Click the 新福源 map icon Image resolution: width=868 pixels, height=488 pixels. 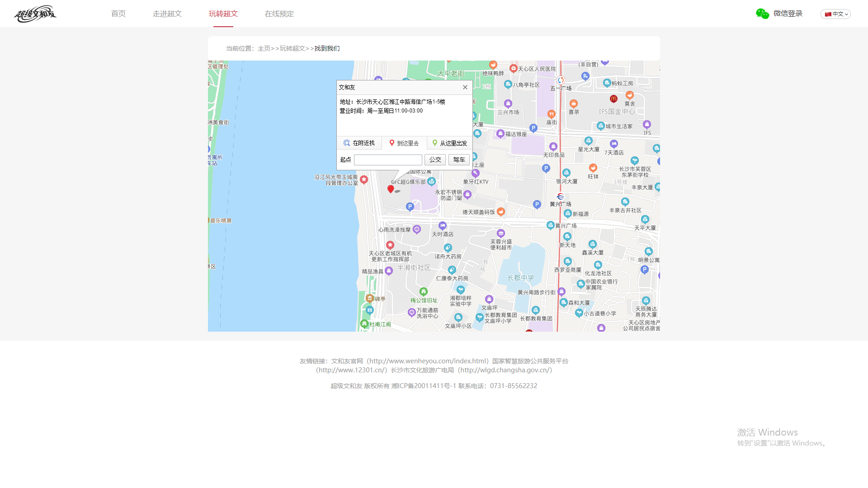[x=568, y=214]
